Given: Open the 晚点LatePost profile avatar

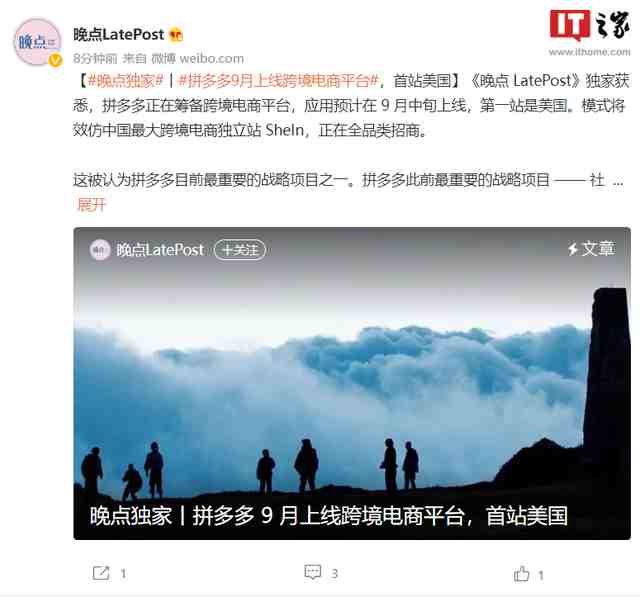Looking at the screenshot, I should 38,42.
